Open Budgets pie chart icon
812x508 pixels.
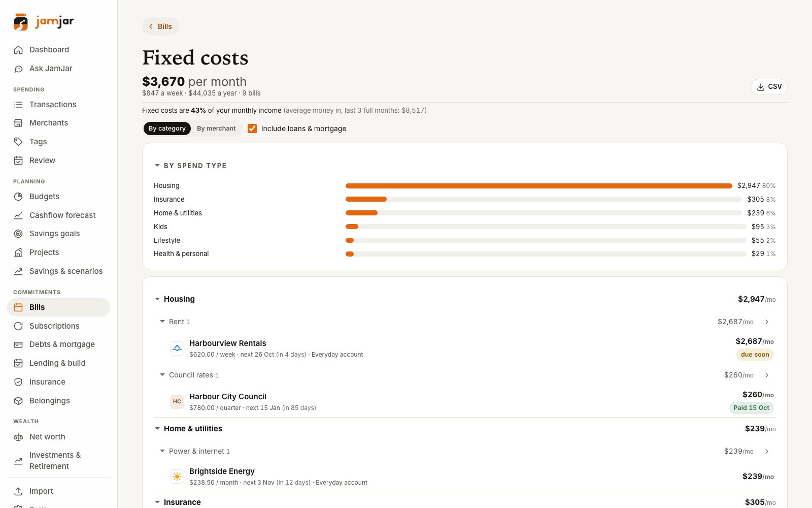(x=18, y=197)
